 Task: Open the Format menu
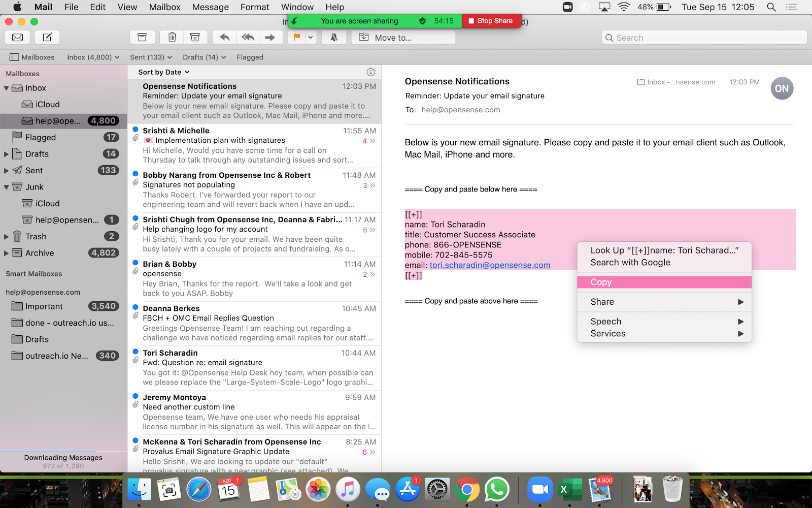pyautogui.click(x=255, y=7)
